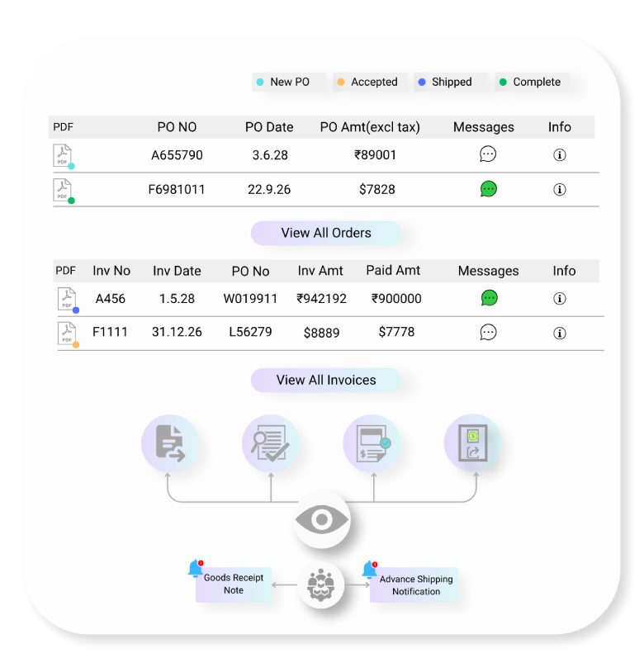Click PO amount $7828

377,189
